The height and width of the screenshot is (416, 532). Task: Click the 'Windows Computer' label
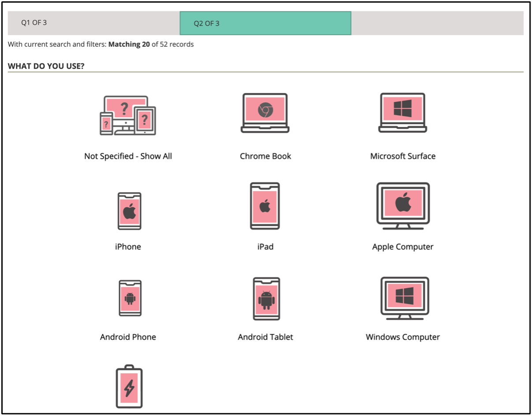pos(403,337)
